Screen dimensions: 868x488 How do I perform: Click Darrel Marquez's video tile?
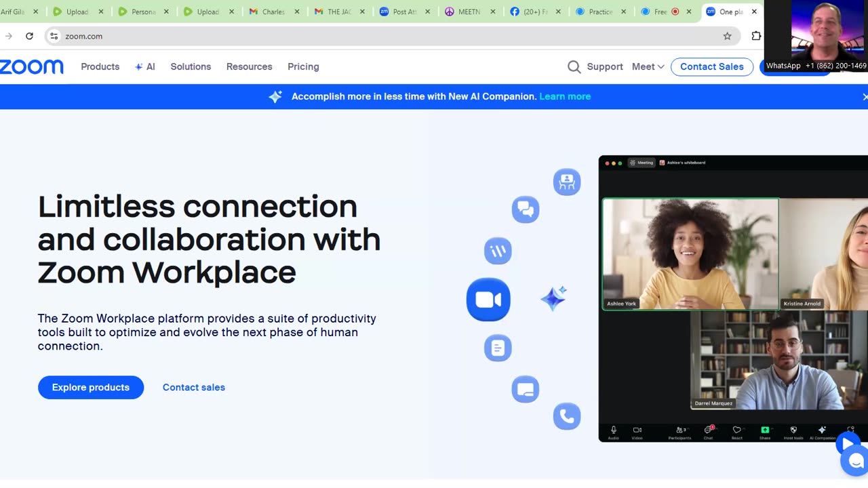(x=778, y=360)
